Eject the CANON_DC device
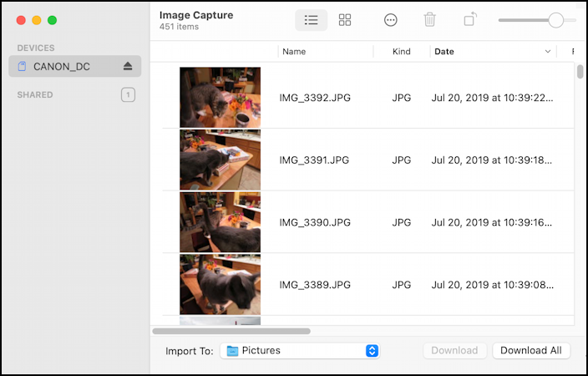The width and height of the screenshot is (588, 376). [x=128, y=67]
